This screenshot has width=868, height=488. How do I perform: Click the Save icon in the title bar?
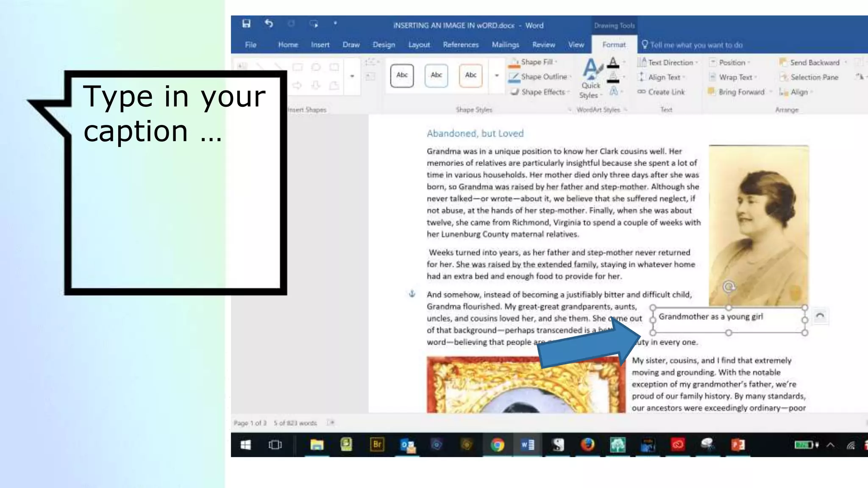pyautogui.click(x=246, y=24)
